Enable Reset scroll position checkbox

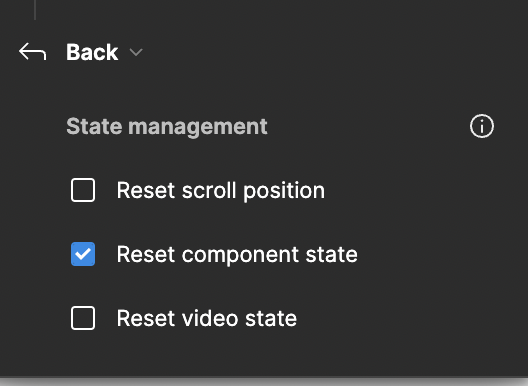[83, 190]
